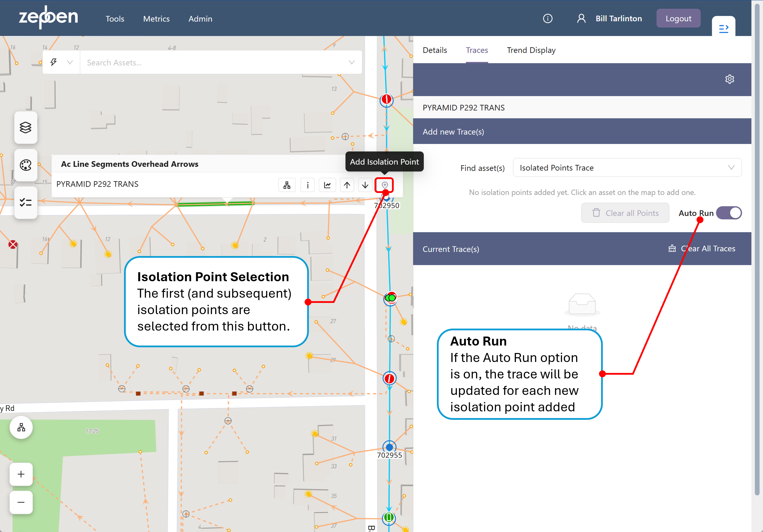Switch to the Traces tab
The width and height of the screenshot is (763, 532).
coord(477,50)
